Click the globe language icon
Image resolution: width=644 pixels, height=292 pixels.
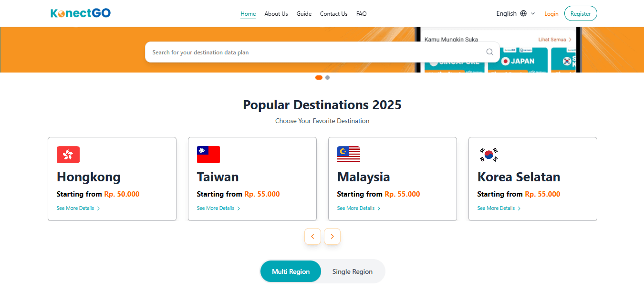coord(523,13)
